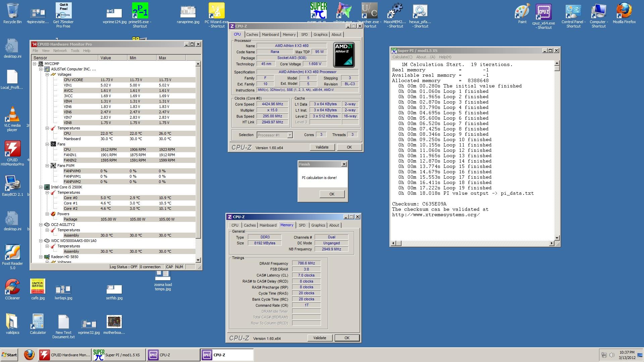Viewport: 644px width, 362px height.
Task: Open Foxit Reader 5.0 desktop icon
Action: [x=12, y=257]
